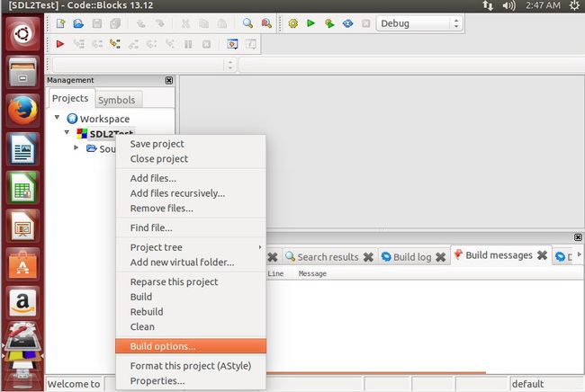Click the Rebuild blue arrows icon
Screen dimensions: 585x392
click(347, 23)
